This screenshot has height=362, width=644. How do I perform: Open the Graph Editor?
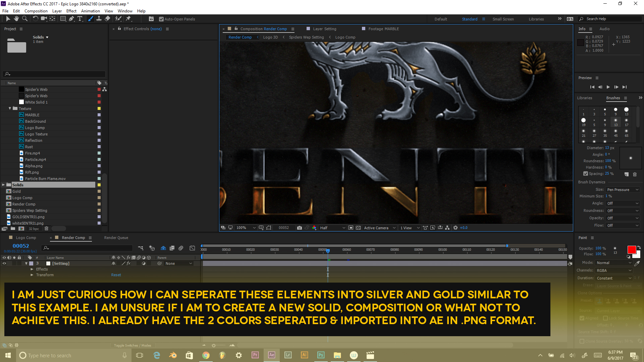(192, 248)
